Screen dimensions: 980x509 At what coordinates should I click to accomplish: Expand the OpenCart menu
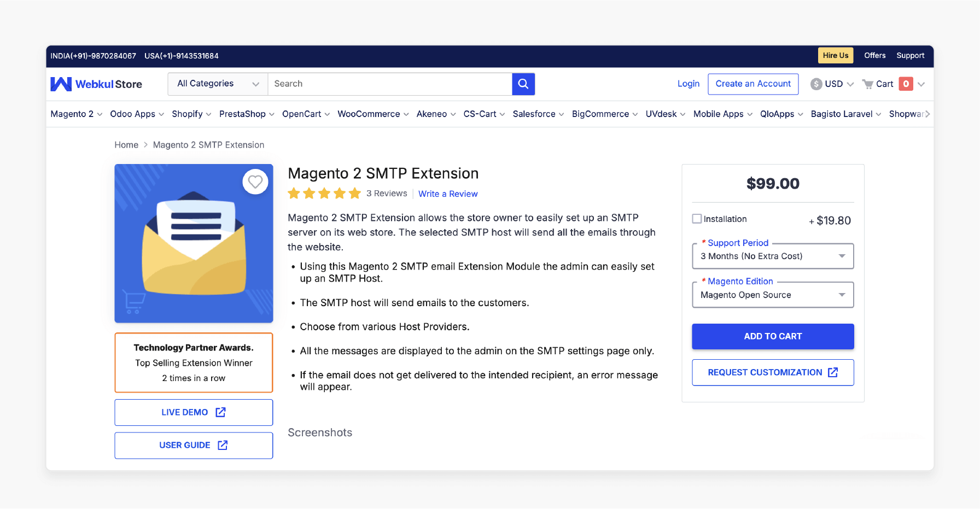306,114
